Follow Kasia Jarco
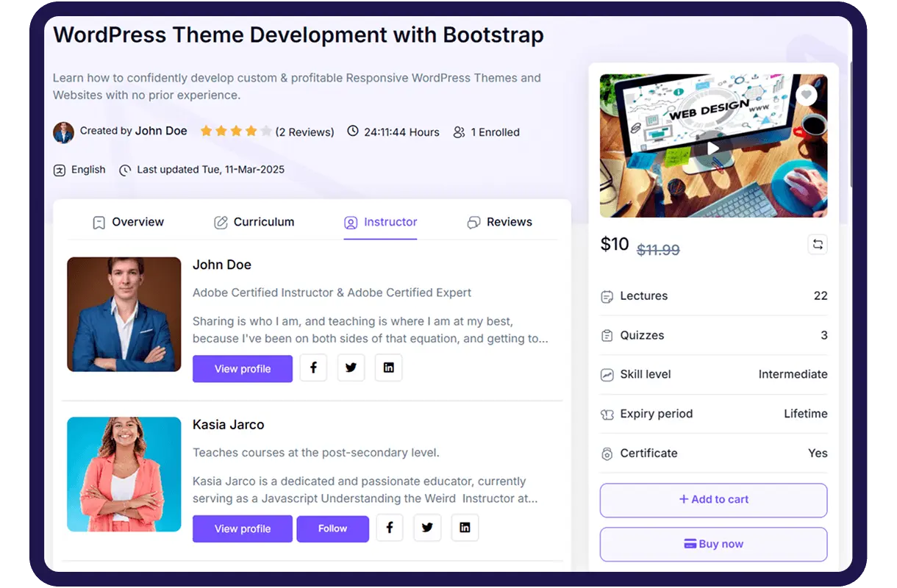 332,528
